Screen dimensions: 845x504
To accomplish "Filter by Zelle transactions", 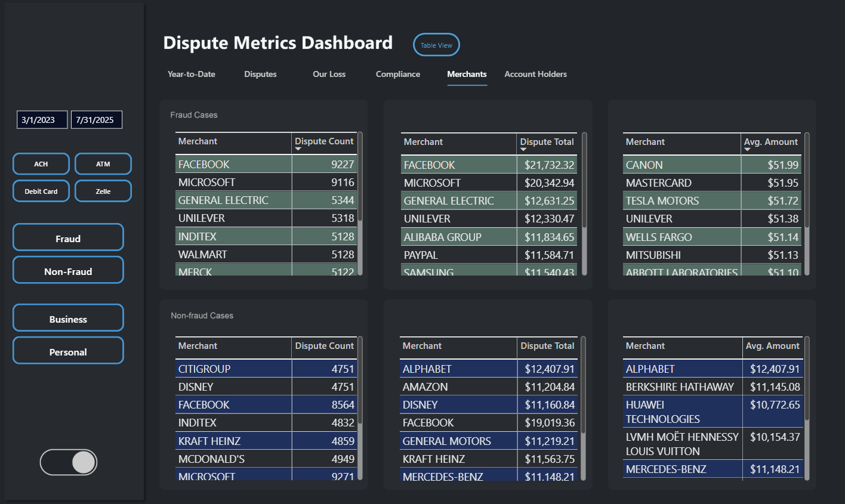I will point(103,191).
